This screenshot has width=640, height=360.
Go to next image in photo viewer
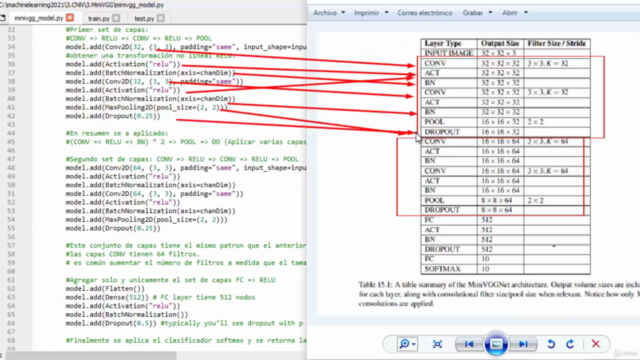(x=523, y=344)
